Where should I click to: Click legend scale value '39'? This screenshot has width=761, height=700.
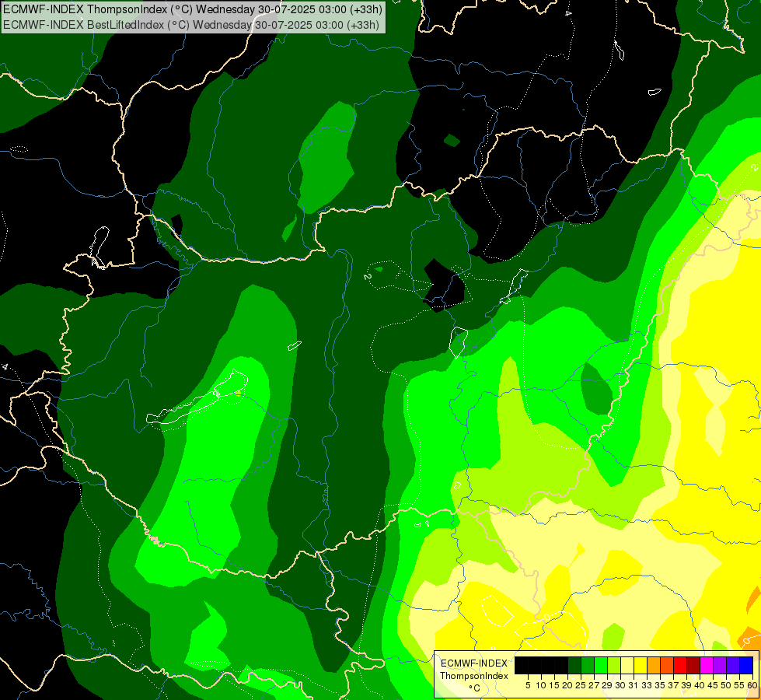(x=686, y=685)
